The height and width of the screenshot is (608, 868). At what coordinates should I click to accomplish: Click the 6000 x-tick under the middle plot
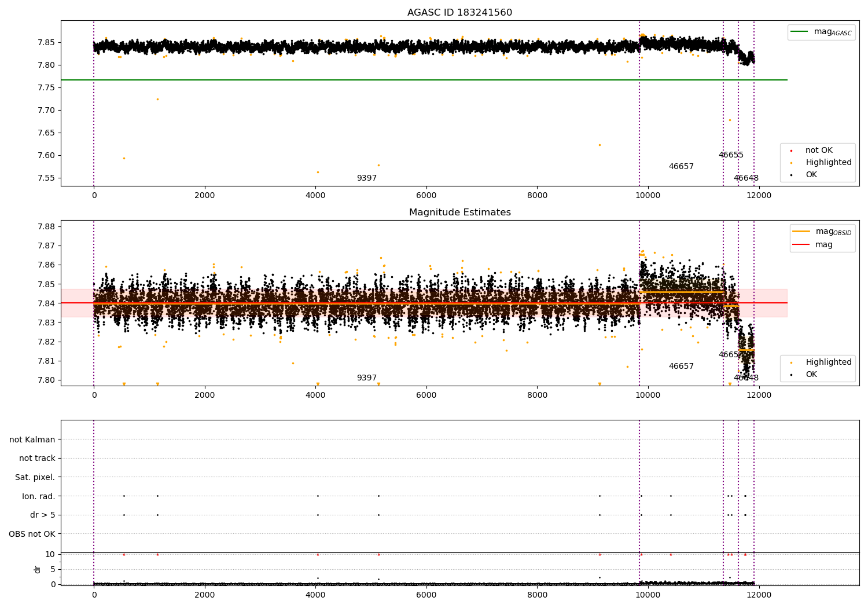click(x=426, y=395)
